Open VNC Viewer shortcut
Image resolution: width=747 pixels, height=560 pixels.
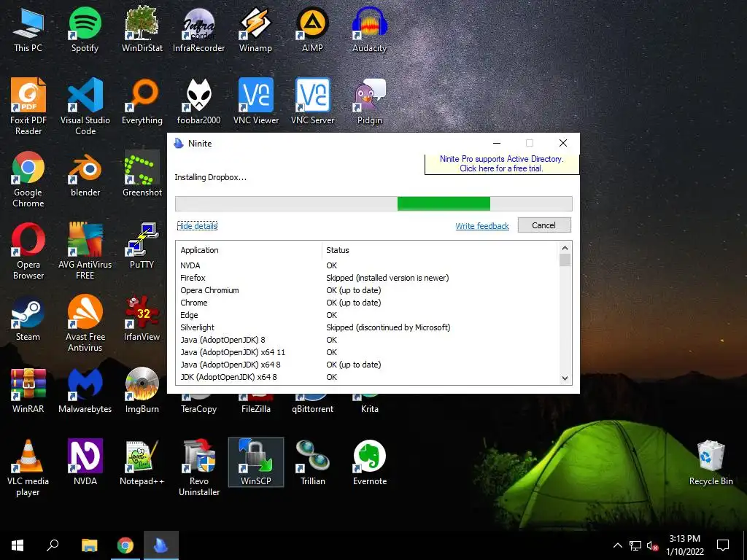point(256,102)
